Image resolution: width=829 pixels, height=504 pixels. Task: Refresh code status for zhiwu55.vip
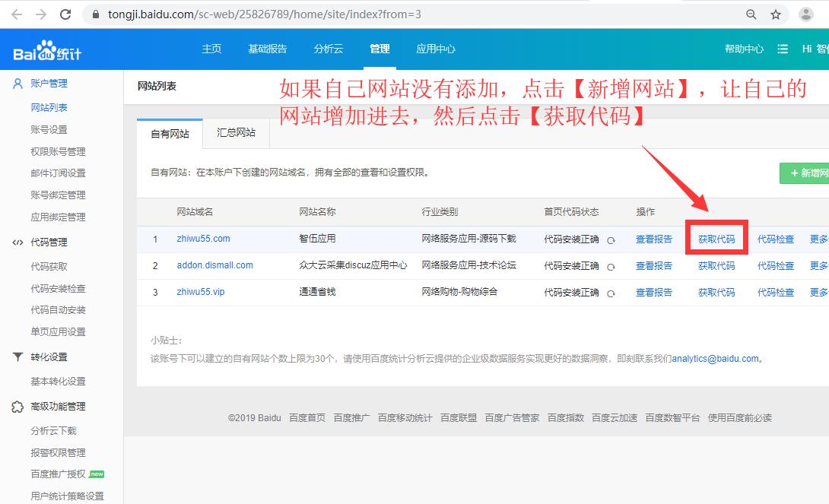611,293
